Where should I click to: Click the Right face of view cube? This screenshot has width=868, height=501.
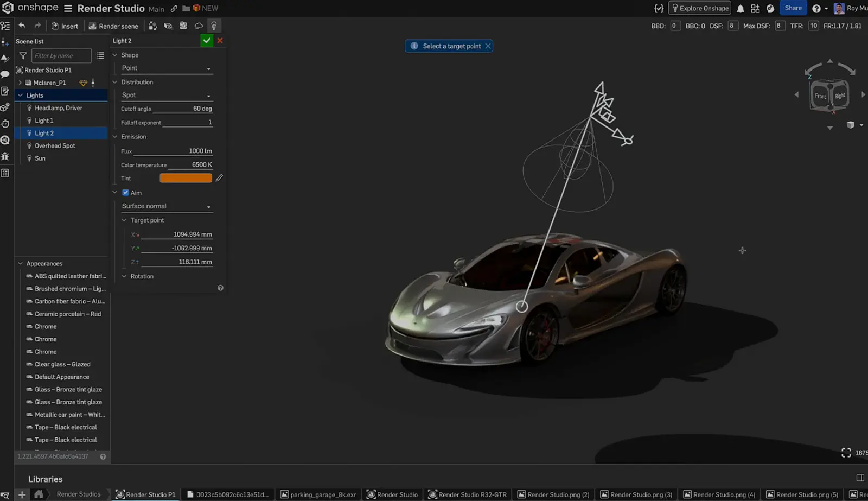(x=840, y=96)
